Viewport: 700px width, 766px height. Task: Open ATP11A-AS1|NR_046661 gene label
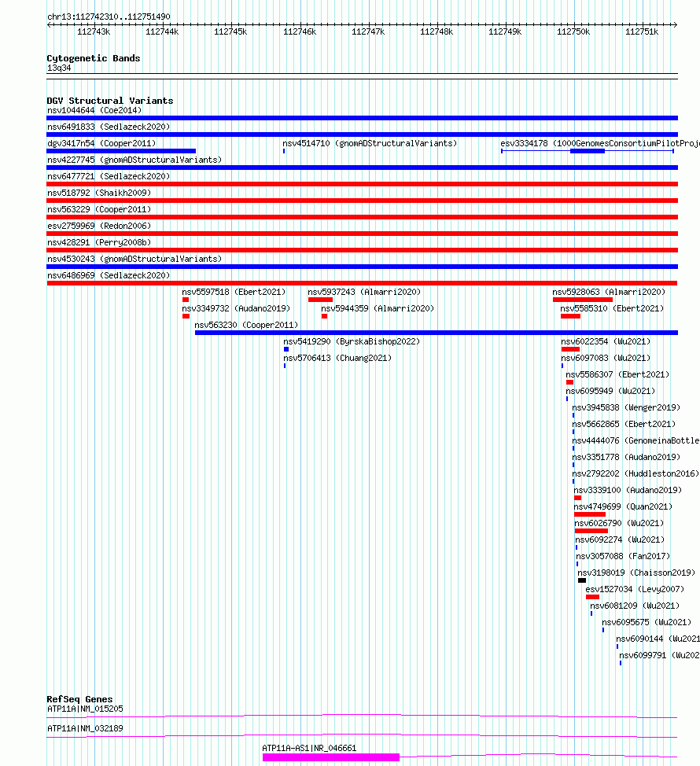pos(309,749)
